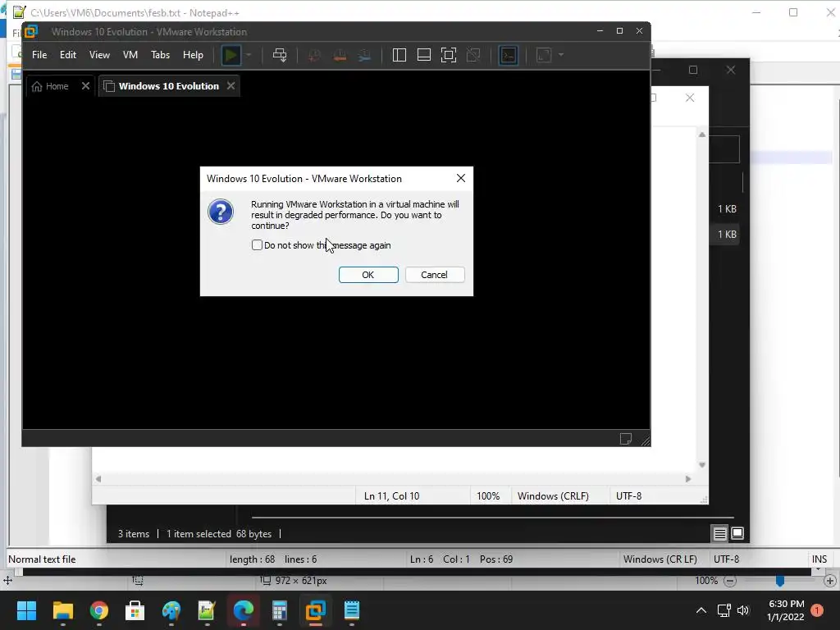Click 'Windows (CRLF)' in Notepad status bar

(553, 496)
